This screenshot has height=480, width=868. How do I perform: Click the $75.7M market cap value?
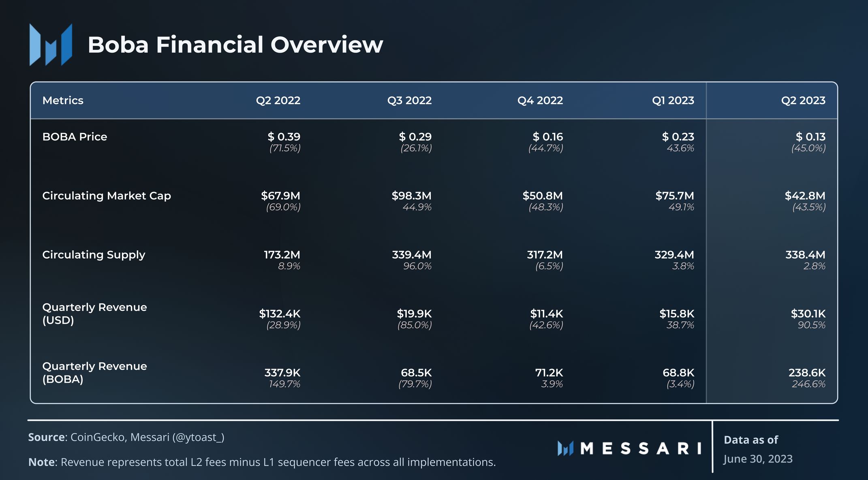(675, 196)
